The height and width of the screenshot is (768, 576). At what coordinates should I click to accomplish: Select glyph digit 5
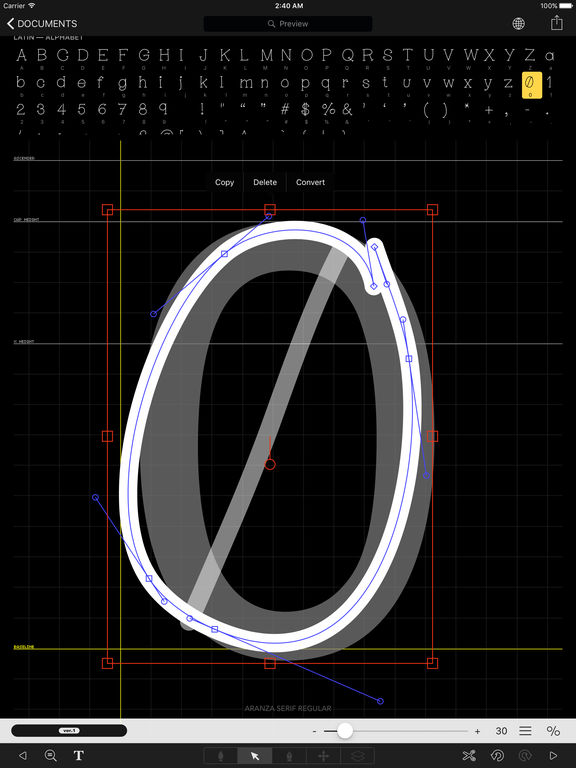click(x=81, y=109)
